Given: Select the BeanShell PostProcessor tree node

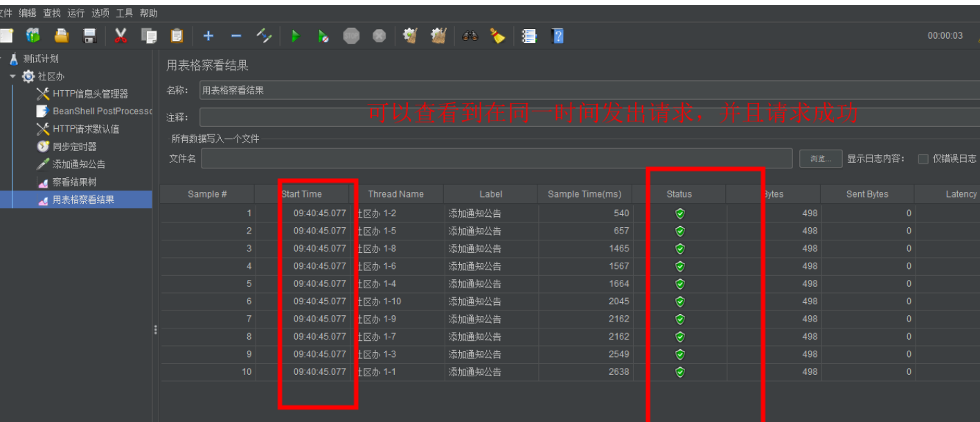Looking at the screenshot, I should [x=102, y=112].
